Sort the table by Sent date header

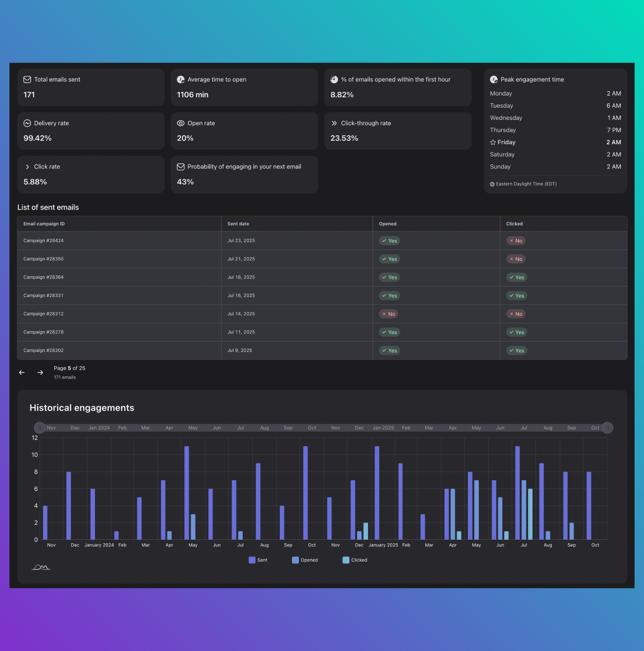238,223
